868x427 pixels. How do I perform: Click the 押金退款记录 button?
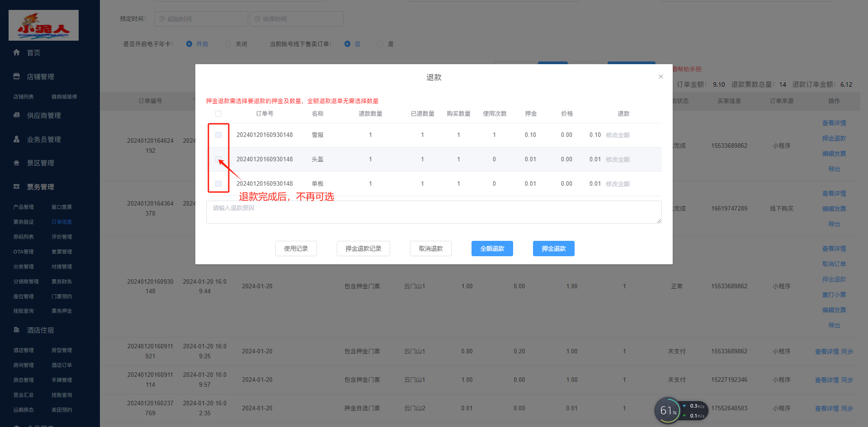363,249
